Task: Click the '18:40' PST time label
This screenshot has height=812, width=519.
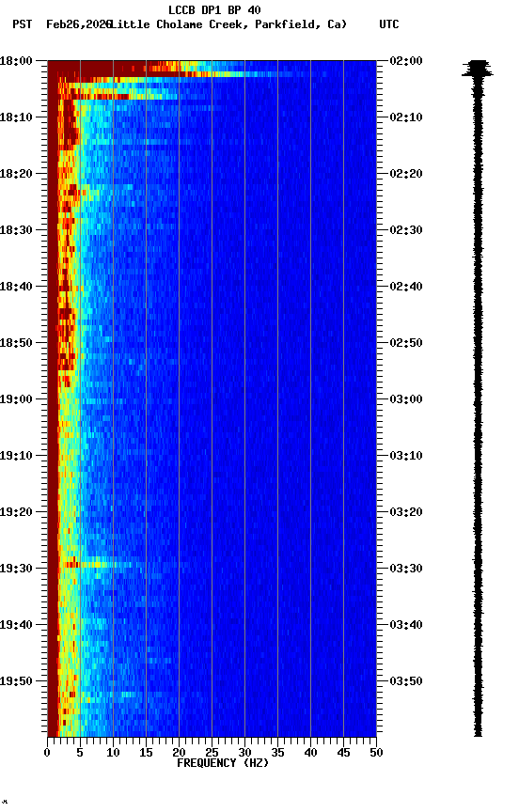Action: pyautogui.click(x=16, y=287)
